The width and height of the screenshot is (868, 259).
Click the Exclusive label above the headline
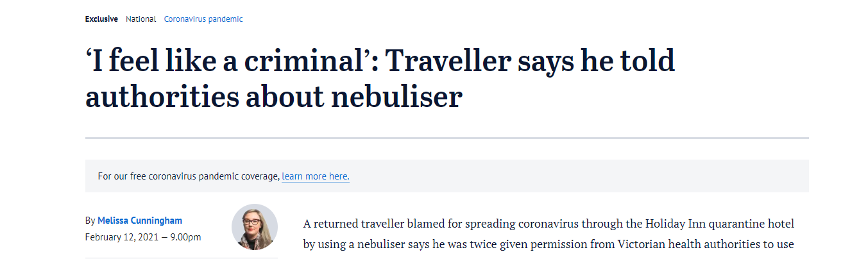pos(101,19)
